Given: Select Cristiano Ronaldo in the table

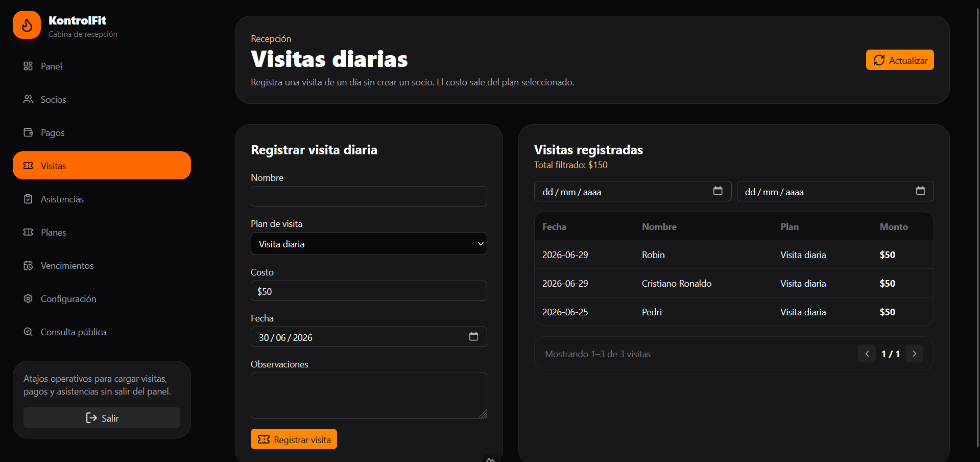Looking at the screenshot, I should click(x=676, y=283).
